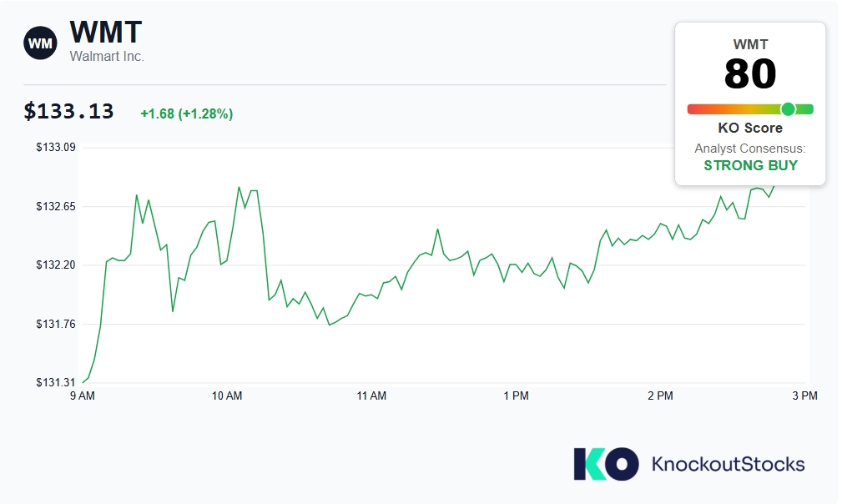Click the $133.09 y-axis label
The image size is (842, 504).
[x=56, y=147]
